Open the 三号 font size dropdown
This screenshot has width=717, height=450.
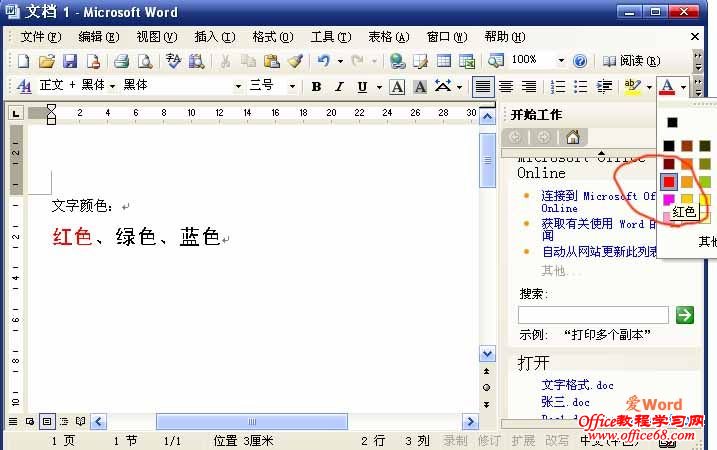[x=292, y=86]
